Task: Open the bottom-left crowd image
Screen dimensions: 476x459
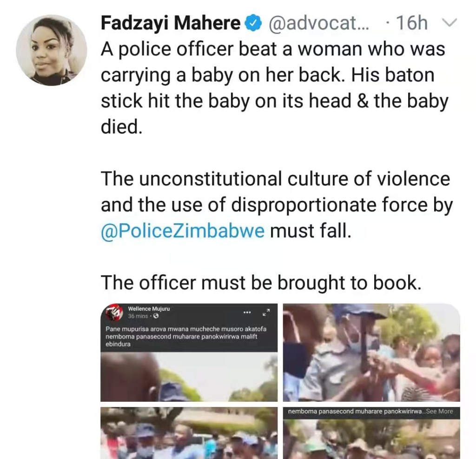Action: (x=189, y=432)
